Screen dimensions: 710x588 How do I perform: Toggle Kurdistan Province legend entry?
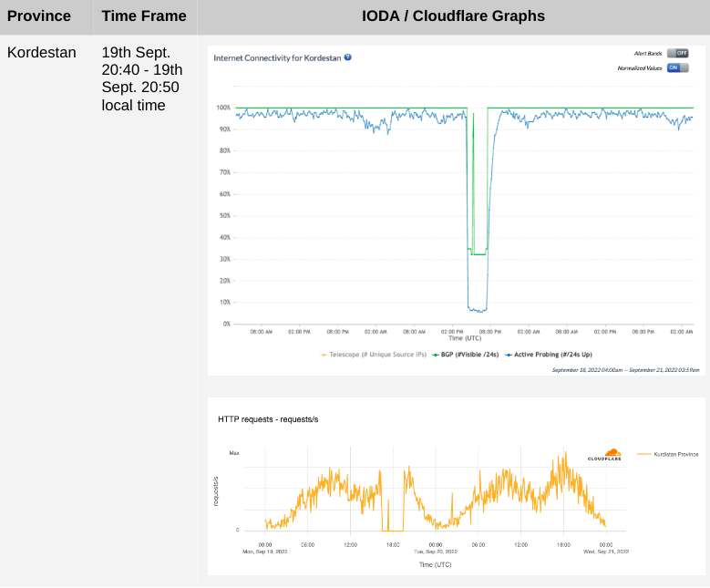pos(669,453)
